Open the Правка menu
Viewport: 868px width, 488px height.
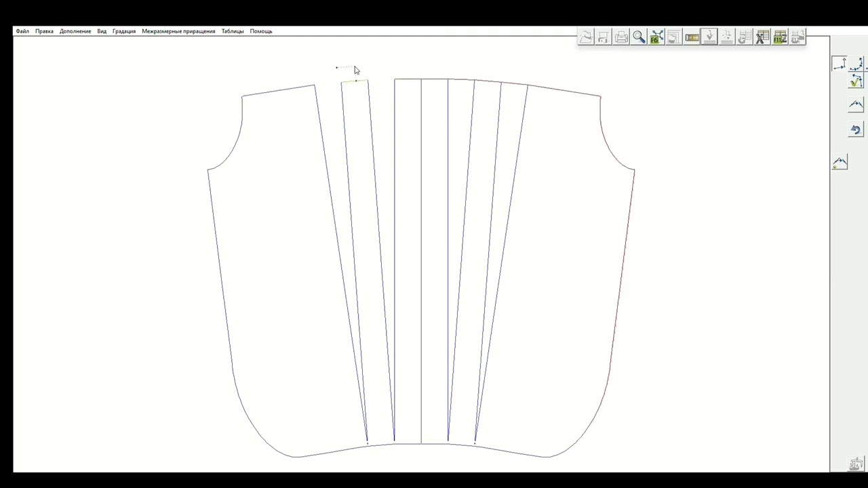[x=44, y=31]
